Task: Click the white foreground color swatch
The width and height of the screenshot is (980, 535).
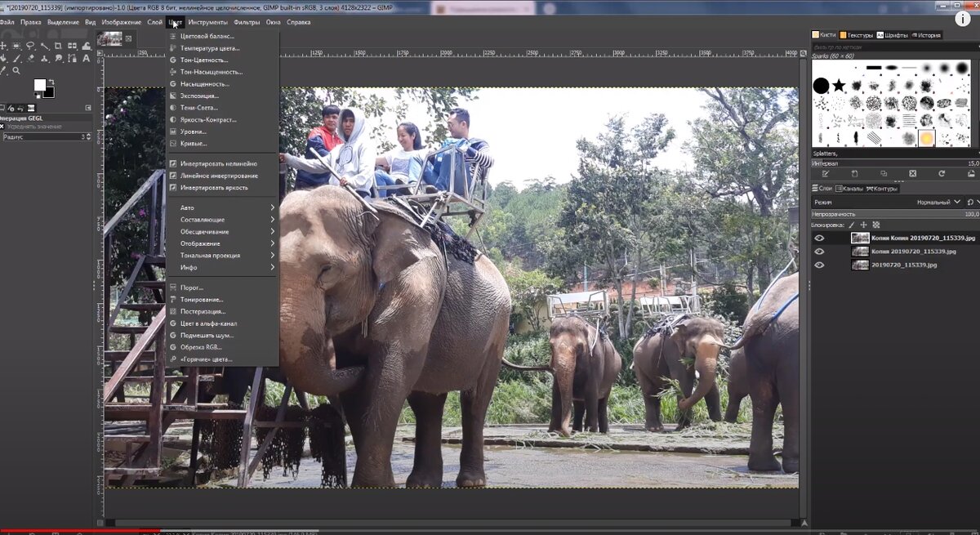Action: [x=40, y=85]
